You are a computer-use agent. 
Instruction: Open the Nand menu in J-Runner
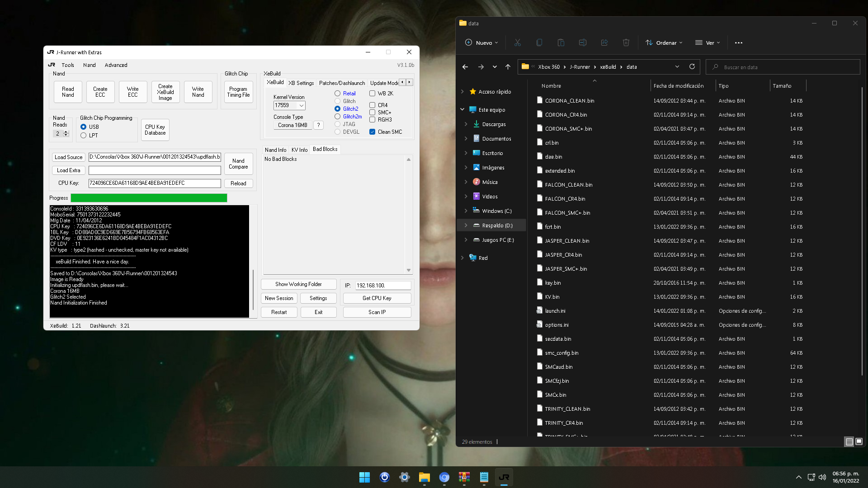[89, 65]
